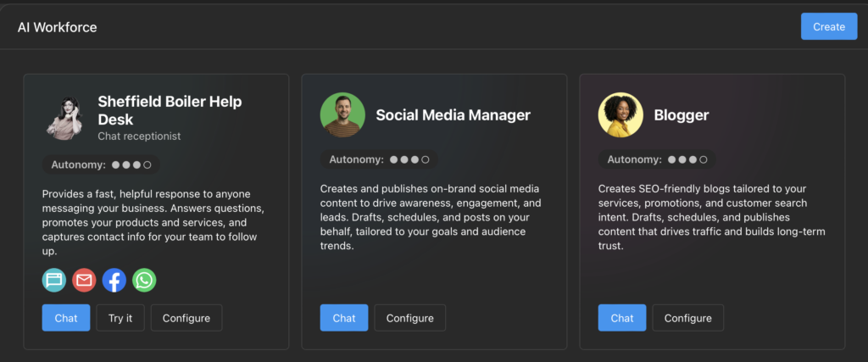Click the Chat receptionist subtitle

(139, 136)
